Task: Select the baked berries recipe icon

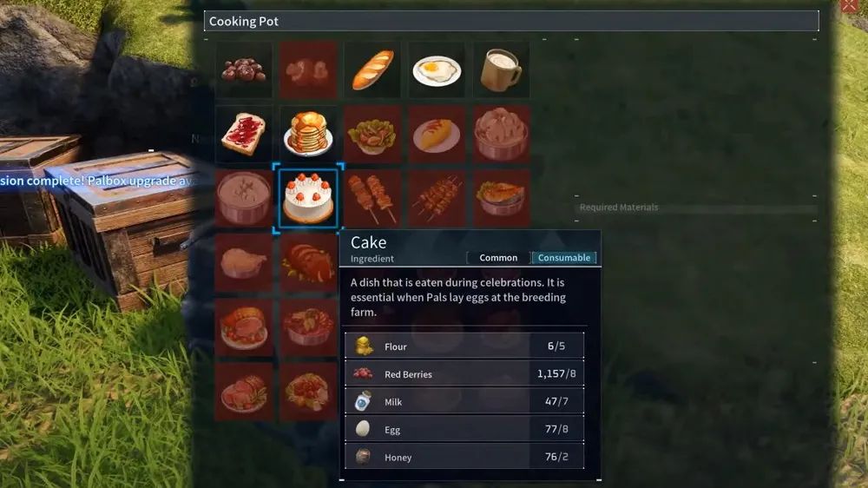Action: coord(244,69)
